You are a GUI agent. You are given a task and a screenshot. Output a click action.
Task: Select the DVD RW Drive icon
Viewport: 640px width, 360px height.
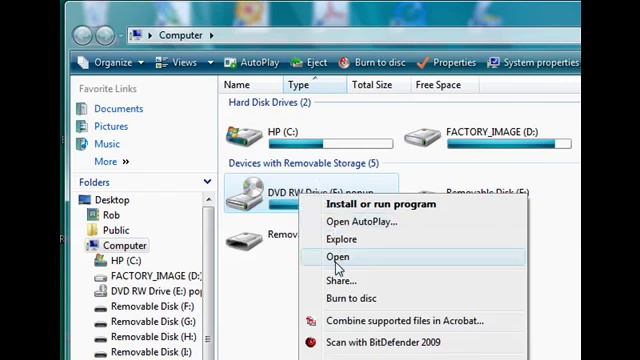coord(245,194)
